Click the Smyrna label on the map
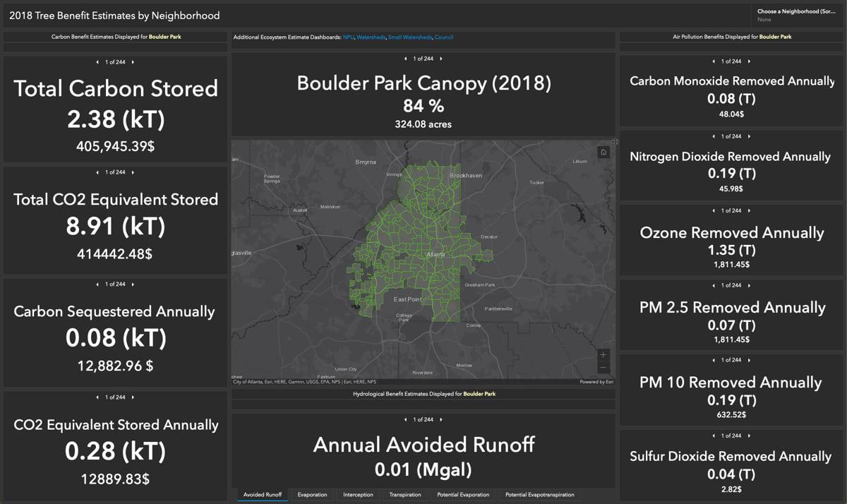 coord(366,162)
